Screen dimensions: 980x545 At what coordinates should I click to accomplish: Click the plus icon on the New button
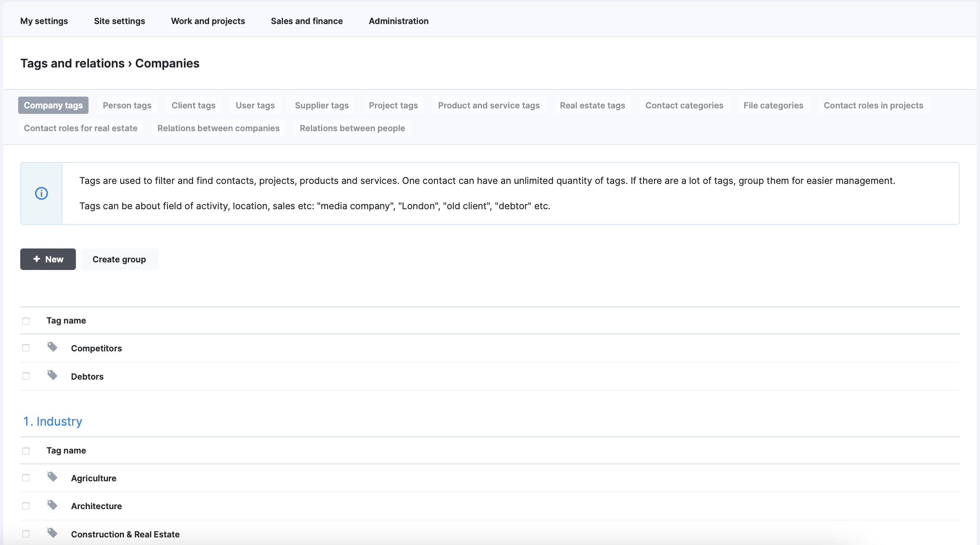click(36, 259)
